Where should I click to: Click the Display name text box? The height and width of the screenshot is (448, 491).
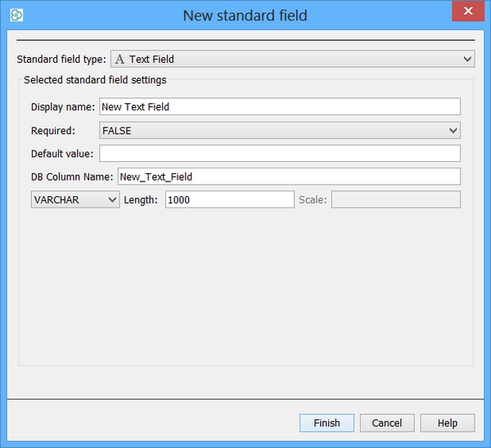coord(279,107)
